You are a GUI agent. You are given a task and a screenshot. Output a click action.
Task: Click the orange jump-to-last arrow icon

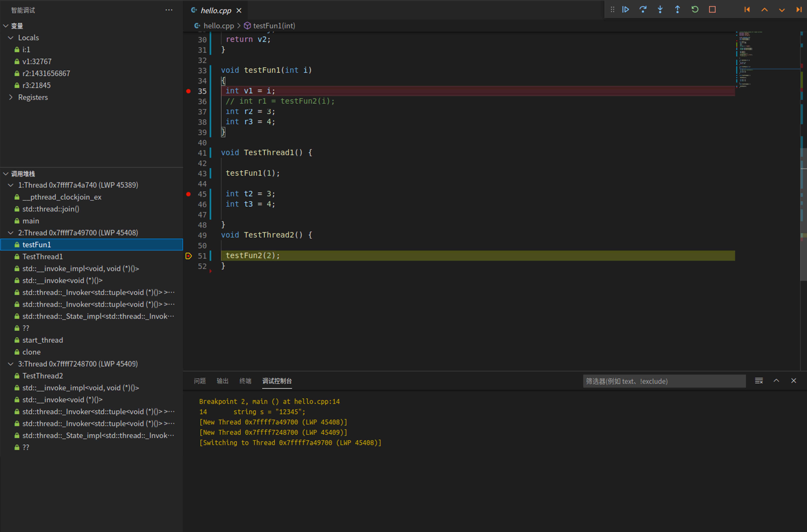pyautogui.click(x=799, y=10)
